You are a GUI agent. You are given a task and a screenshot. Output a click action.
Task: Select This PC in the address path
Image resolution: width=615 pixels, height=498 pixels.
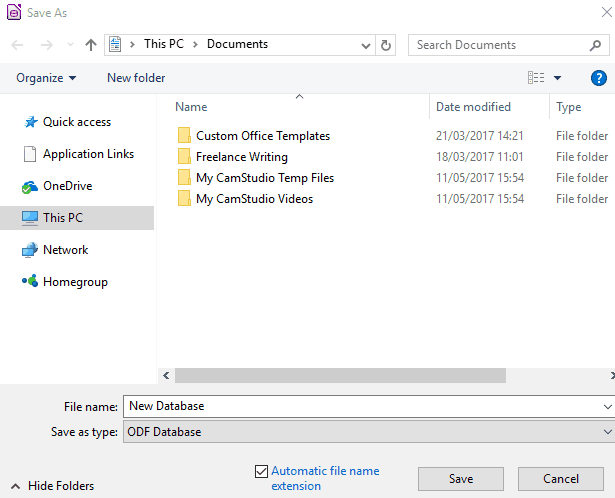click(x=164, y=44)
